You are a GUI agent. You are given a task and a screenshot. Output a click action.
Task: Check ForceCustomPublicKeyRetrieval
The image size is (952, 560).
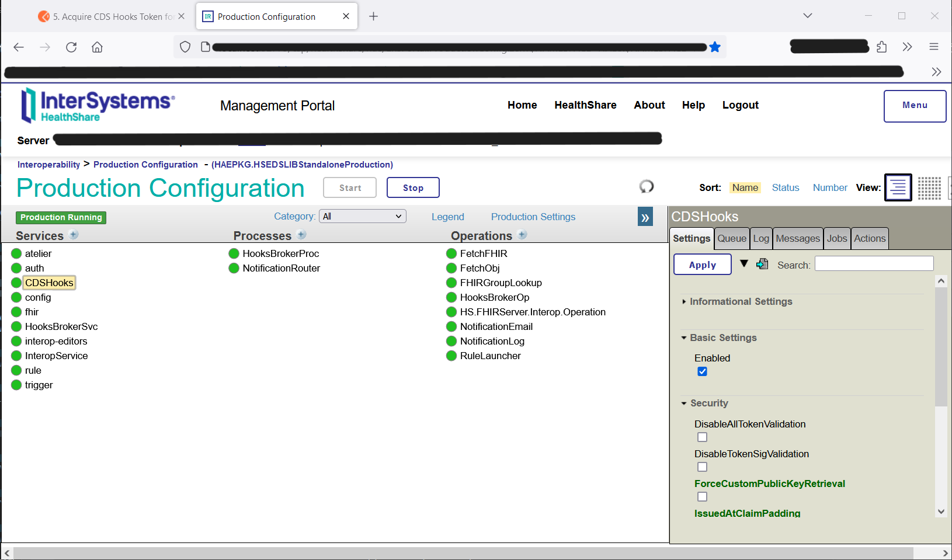703,497
